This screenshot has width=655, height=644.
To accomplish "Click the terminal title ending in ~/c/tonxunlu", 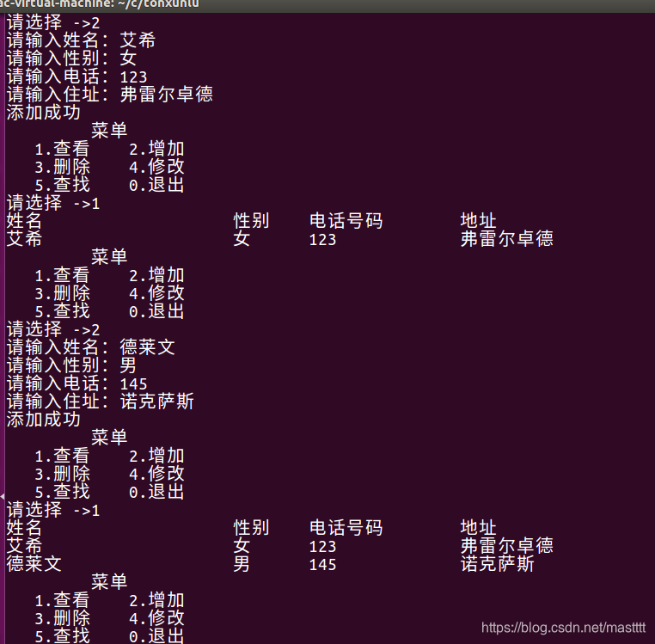I will [x=100, y=4].
